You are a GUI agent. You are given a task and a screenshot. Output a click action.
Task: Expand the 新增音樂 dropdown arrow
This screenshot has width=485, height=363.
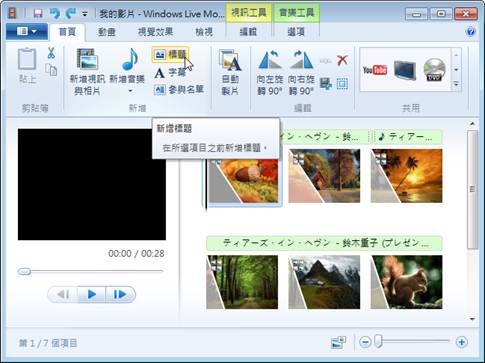(x=130, y=91)
